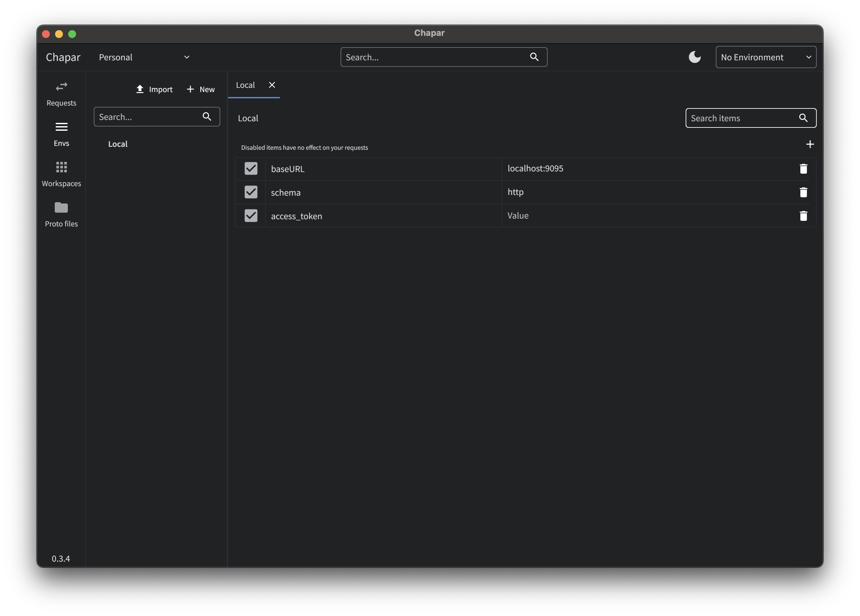The image size is (860, 616).
Task: Disable the schema variable checkbox
Action: click(x=251, y=192)
